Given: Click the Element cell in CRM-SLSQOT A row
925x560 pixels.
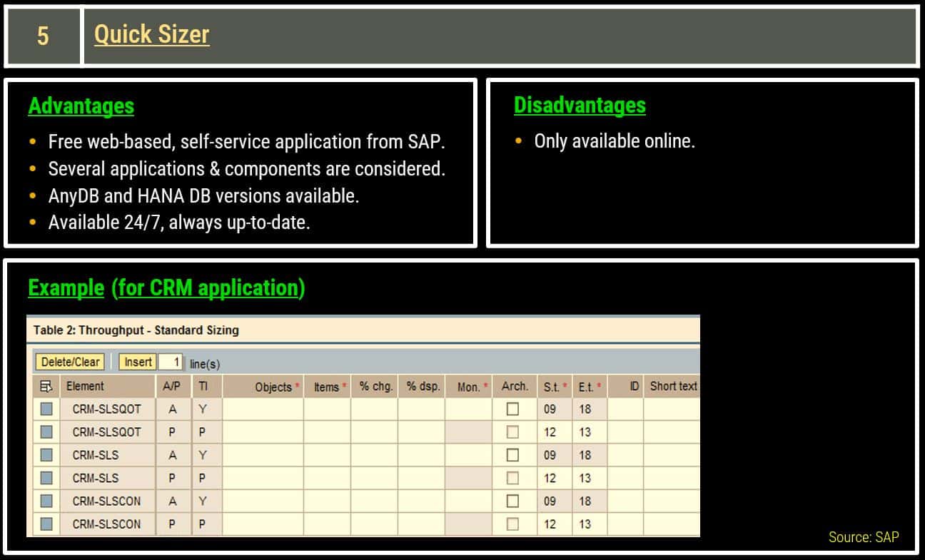Looking at the screenshot, I should point(107,409).
